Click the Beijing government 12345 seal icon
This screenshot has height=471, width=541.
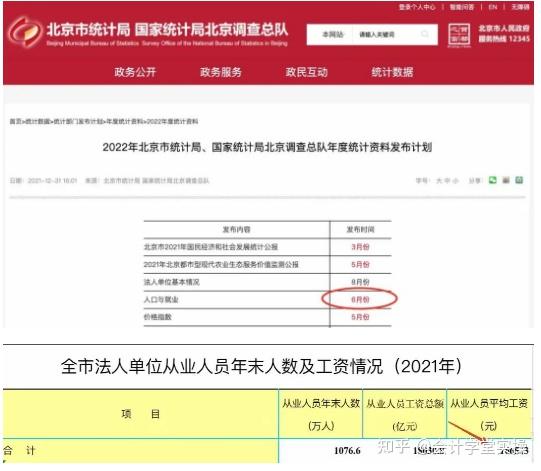(459, 35)
